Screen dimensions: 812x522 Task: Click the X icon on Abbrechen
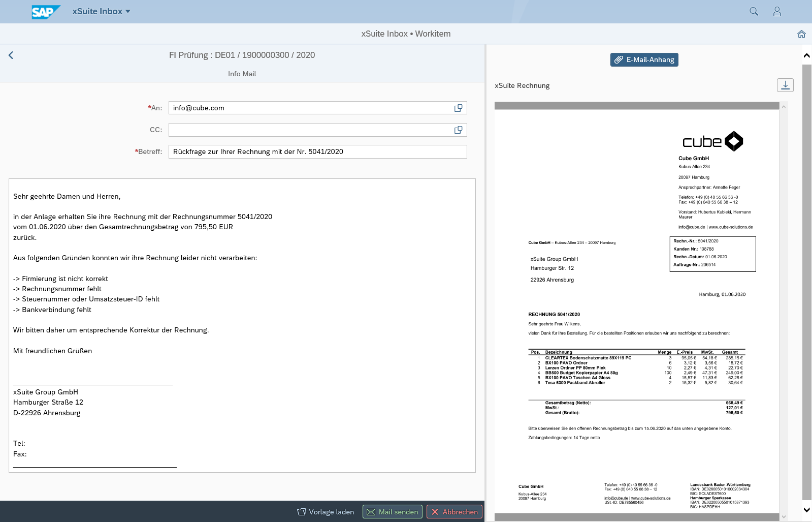click(435, 512)
